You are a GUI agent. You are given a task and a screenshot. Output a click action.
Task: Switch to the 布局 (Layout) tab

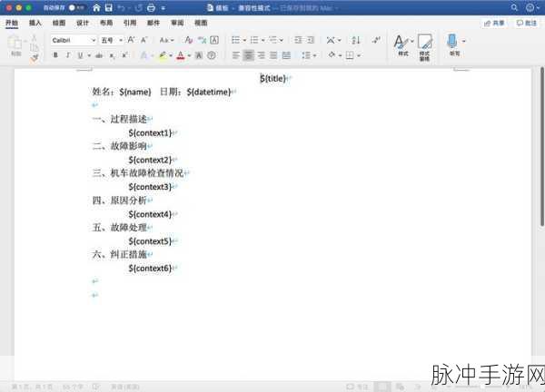[106, 23]
